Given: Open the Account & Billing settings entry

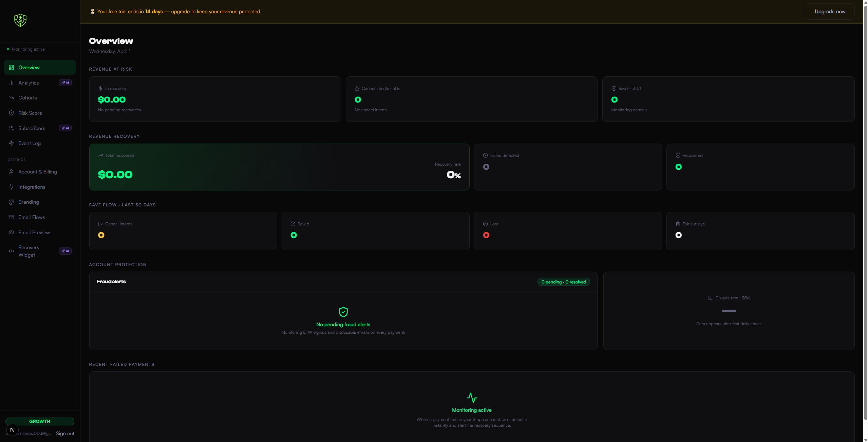Looking at the screenshot, I should click(x=38, y=172).
